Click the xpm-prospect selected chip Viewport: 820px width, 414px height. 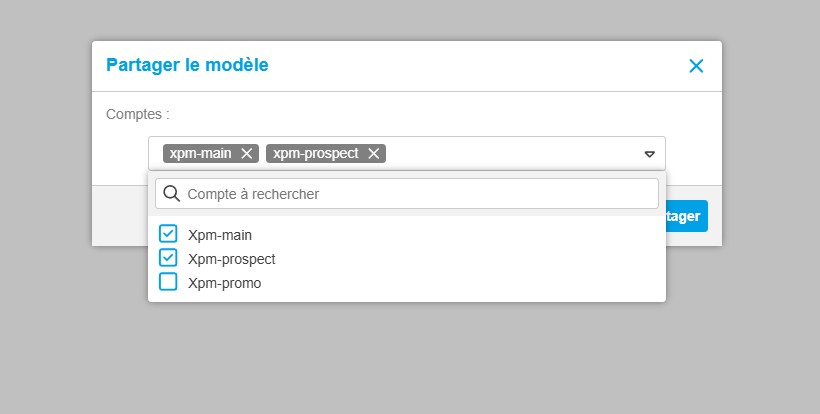click(315, 153)
